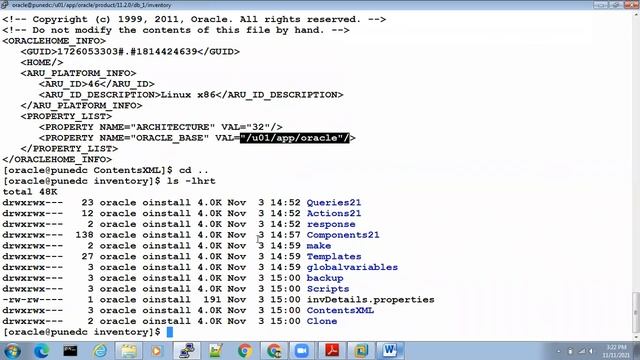Click the Templates directory name

(x=333, y=256)
